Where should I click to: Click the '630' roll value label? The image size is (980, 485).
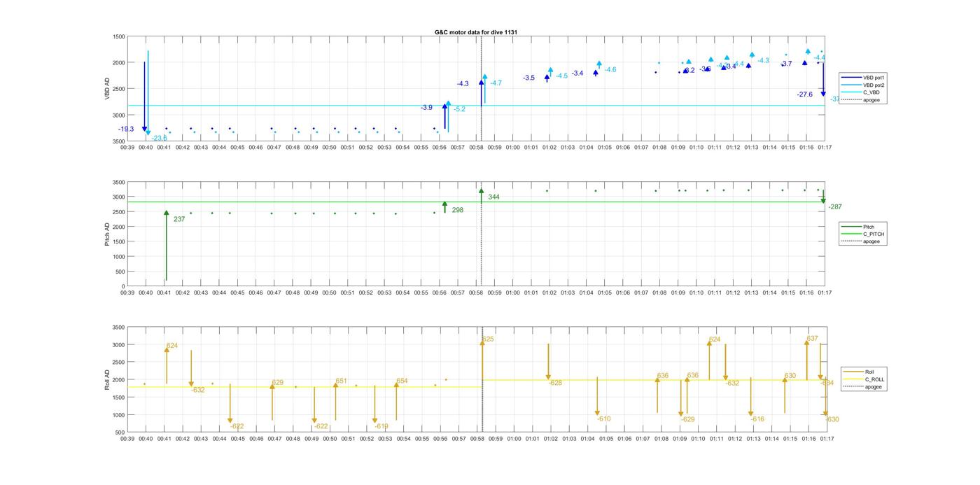point(790,376)
